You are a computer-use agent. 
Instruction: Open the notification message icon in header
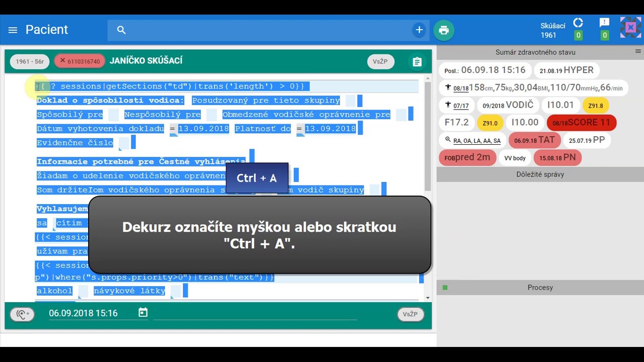(x=605, y=23)
